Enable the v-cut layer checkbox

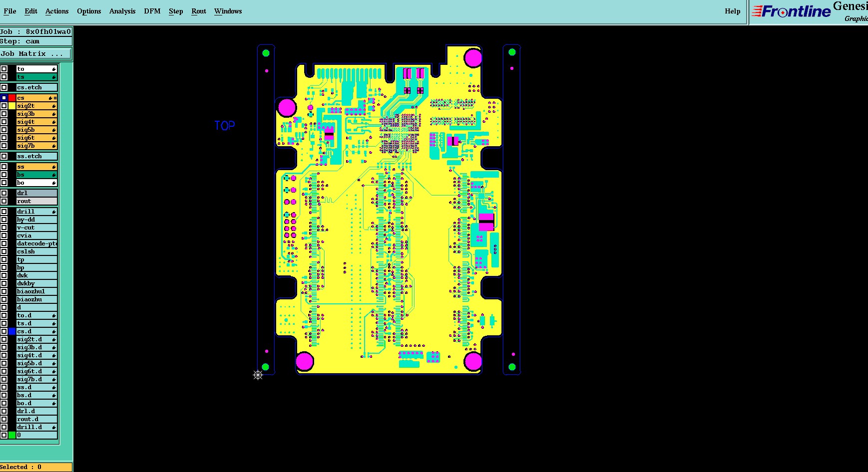coord(4,228)
